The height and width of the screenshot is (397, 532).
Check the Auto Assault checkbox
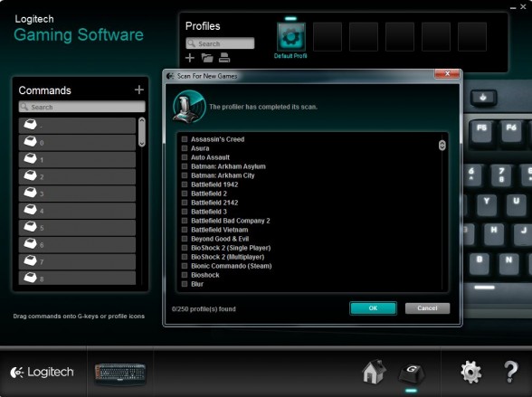[x=185, y=157]
